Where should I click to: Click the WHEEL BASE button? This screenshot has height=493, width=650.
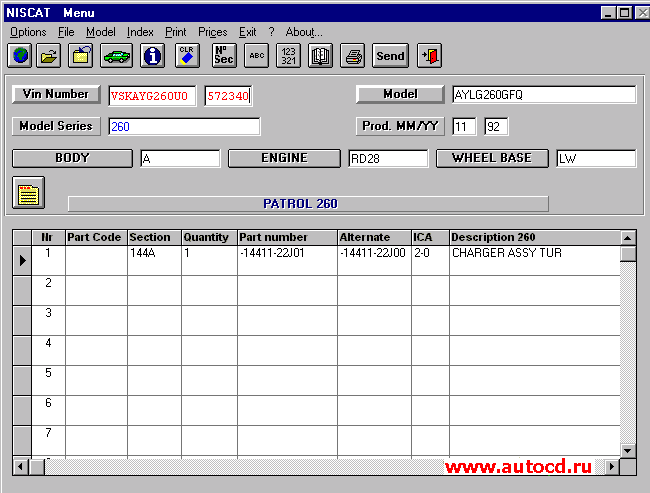[492, 158]
